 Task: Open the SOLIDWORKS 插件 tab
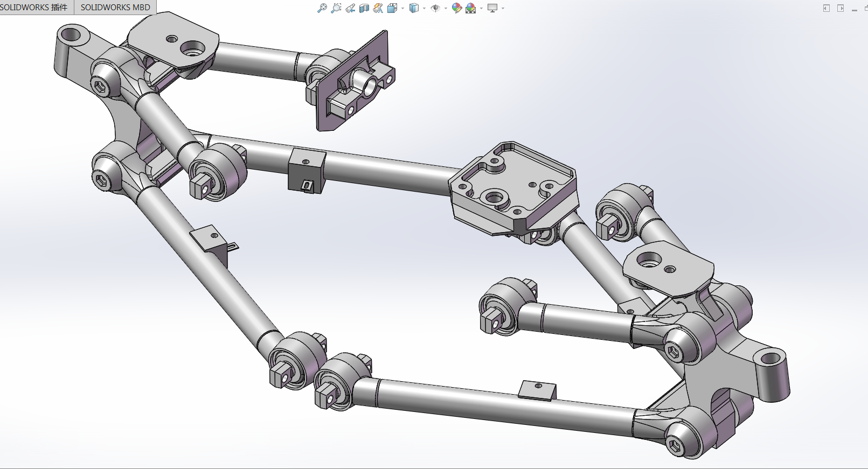[x=34, y=7]
